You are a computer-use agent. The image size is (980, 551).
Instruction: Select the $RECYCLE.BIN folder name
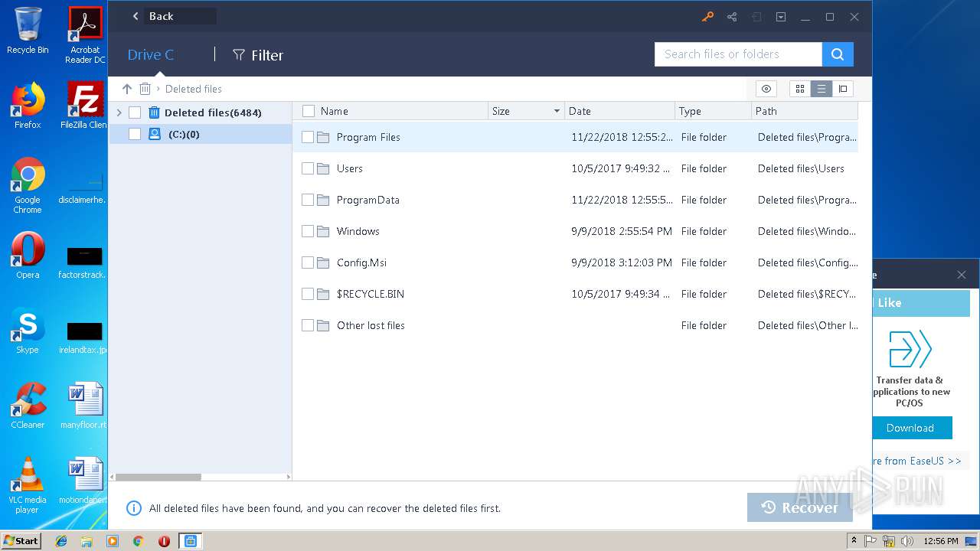tap(371, 294)
